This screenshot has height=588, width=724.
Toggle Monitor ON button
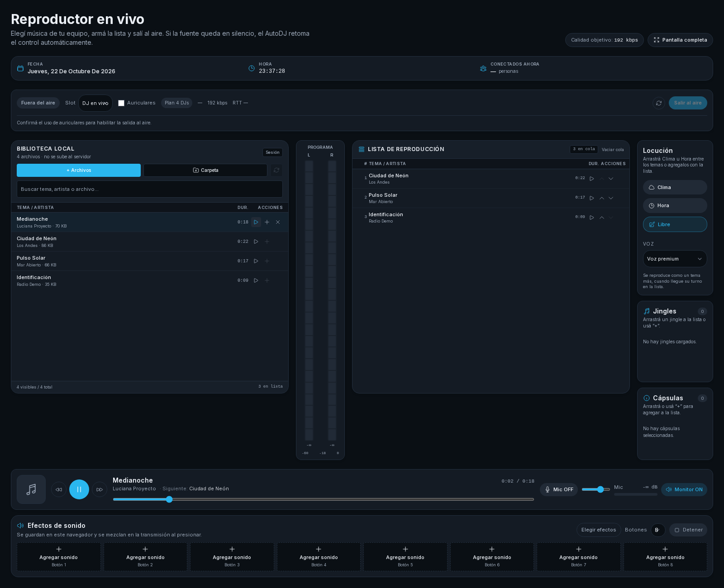click(684, 489)
